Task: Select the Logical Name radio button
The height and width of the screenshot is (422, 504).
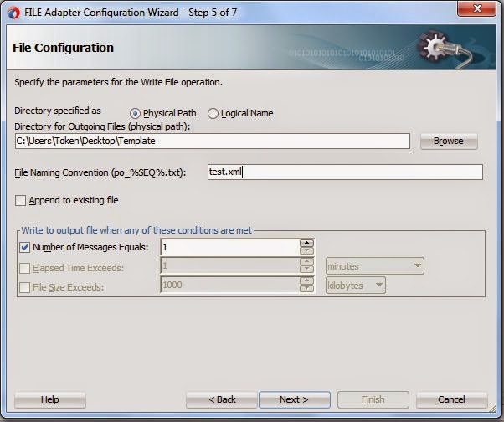Action: pyautogui.click(x=213, y=114)
